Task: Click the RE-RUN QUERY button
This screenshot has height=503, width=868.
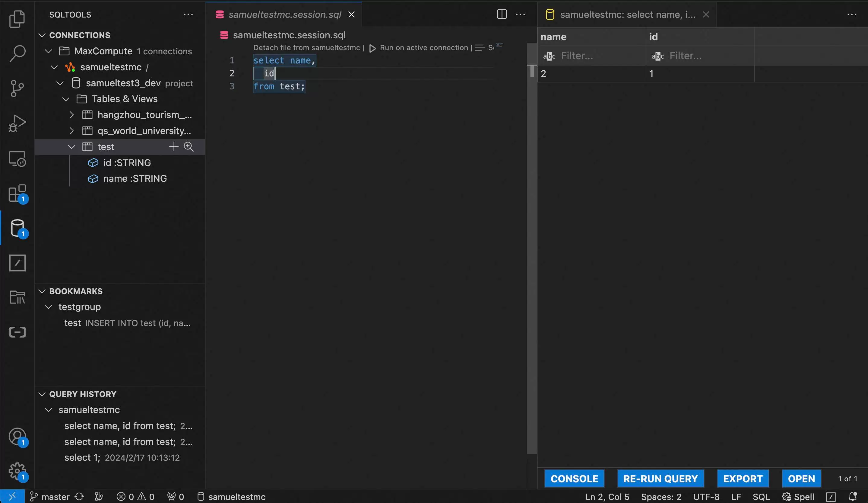Action: pos(660,479)
